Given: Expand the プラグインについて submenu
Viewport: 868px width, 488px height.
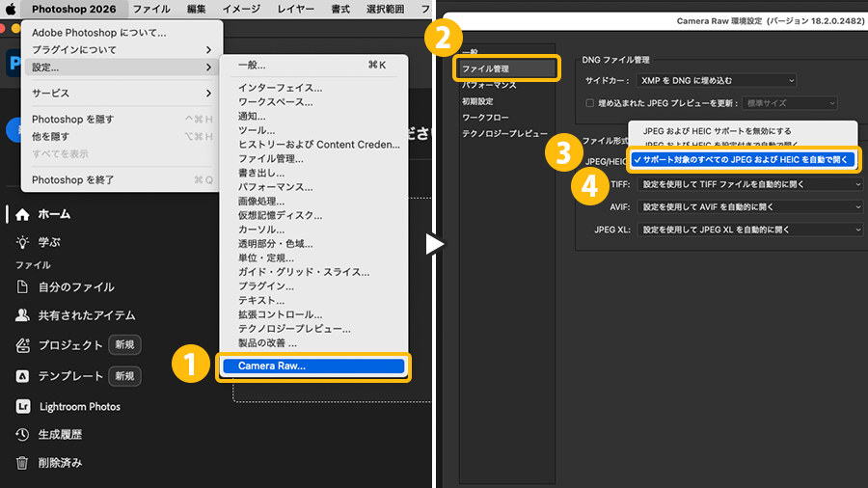Looking at the screenshot, I should click(122, 50).
